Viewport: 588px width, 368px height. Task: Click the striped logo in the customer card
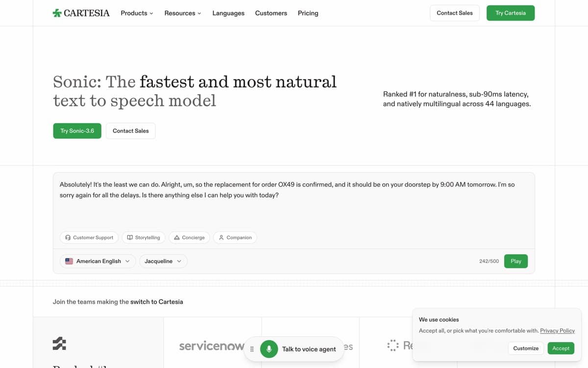click(59, 343)
